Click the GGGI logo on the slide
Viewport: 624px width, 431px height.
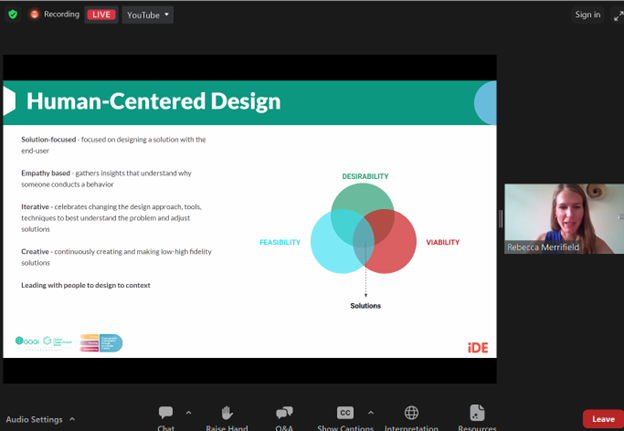(x=27, y=341)
